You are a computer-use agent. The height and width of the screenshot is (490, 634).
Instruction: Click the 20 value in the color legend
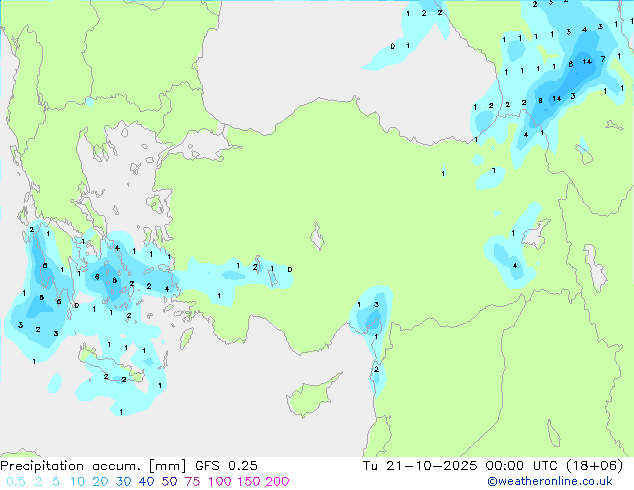[100, 482]
